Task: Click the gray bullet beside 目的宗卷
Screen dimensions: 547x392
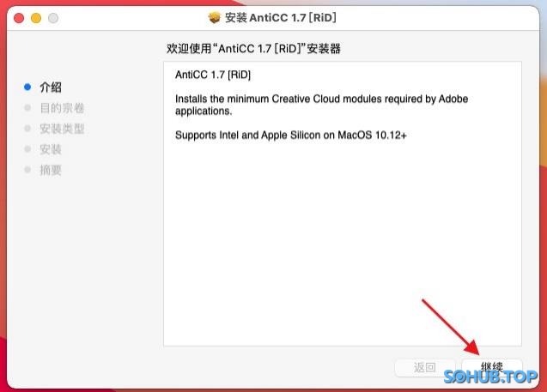Action: click(x=27, y=108)
